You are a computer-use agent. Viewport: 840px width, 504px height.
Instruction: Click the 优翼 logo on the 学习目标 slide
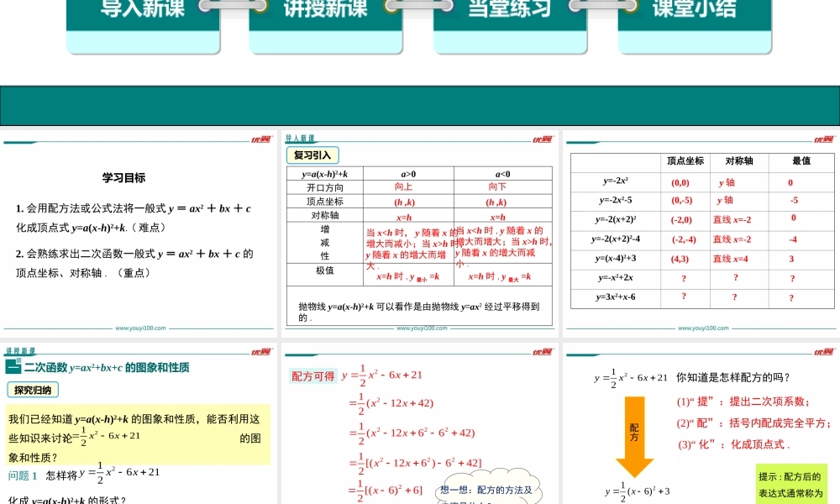click(261, 139)
